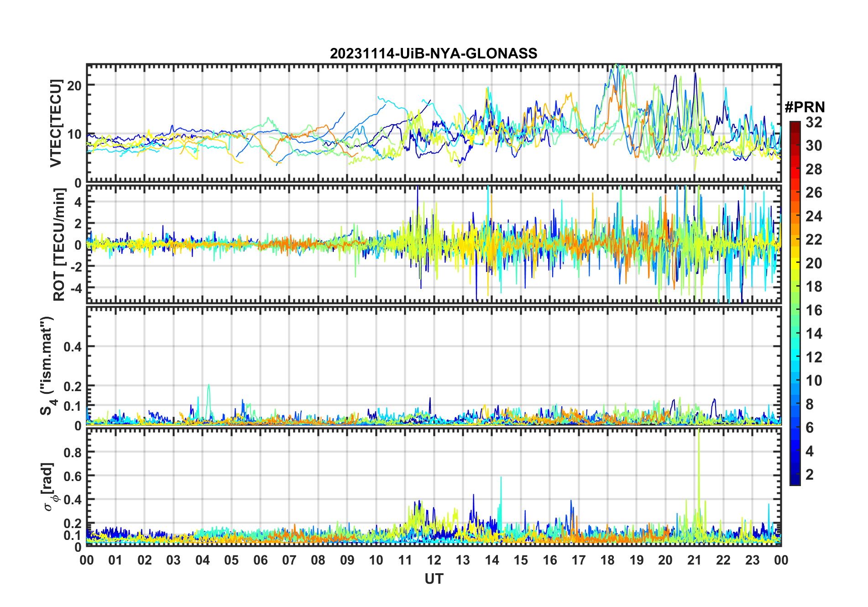Click colorbar tick label 32

814,122
